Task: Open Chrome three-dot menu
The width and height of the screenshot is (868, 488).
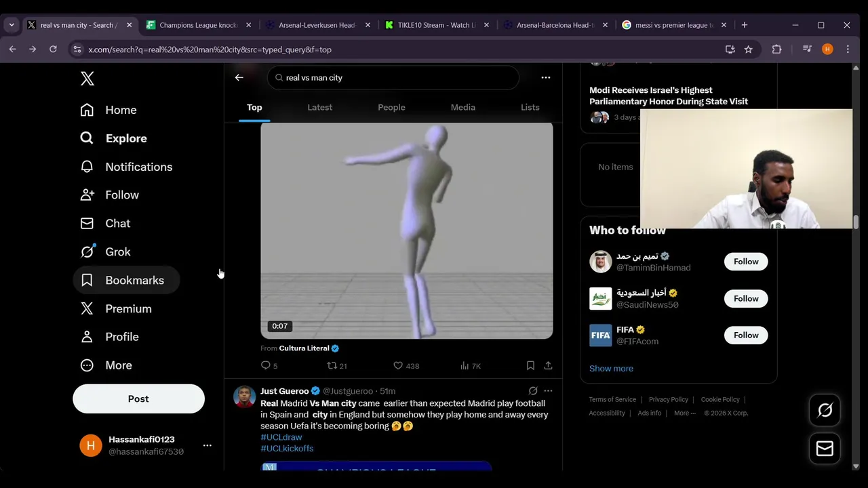Action: pos(848,49)
